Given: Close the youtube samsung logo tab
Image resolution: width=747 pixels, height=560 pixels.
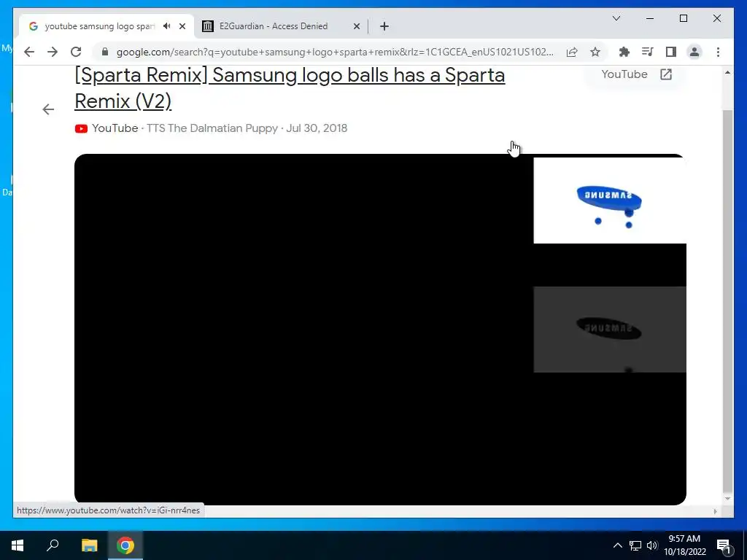Looking at the screenshot, I should click(x=182, y=26).
